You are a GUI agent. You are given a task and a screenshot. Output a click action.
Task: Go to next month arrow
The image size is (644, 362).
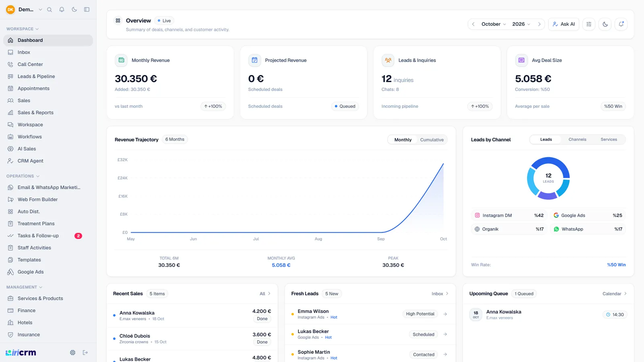(x=539, y=24)
